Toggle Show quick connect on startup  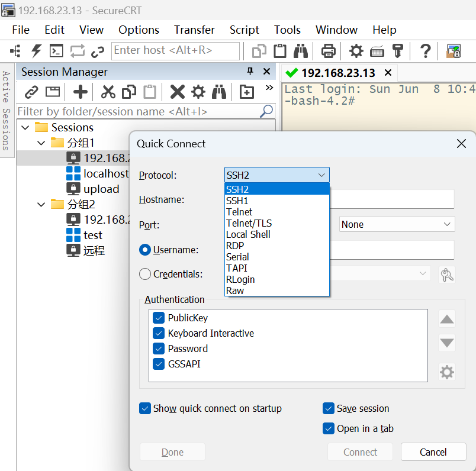tap(145, 408)
